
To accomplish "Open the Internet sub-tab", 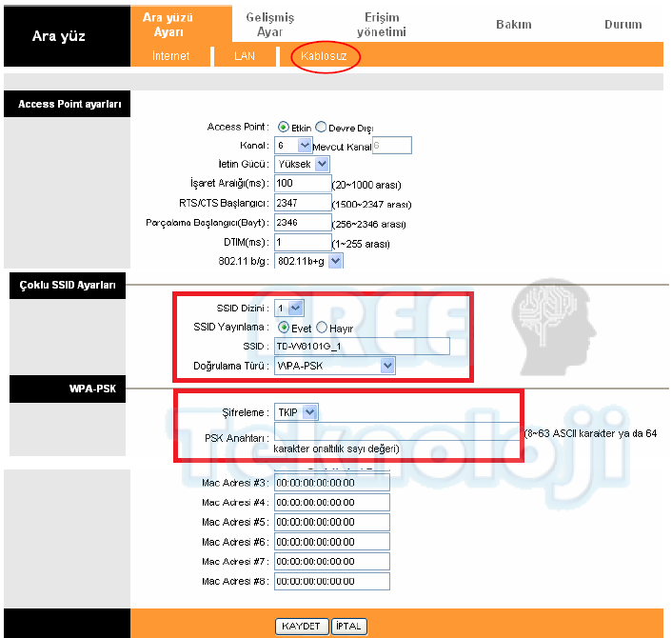I will tap(170, 56).
